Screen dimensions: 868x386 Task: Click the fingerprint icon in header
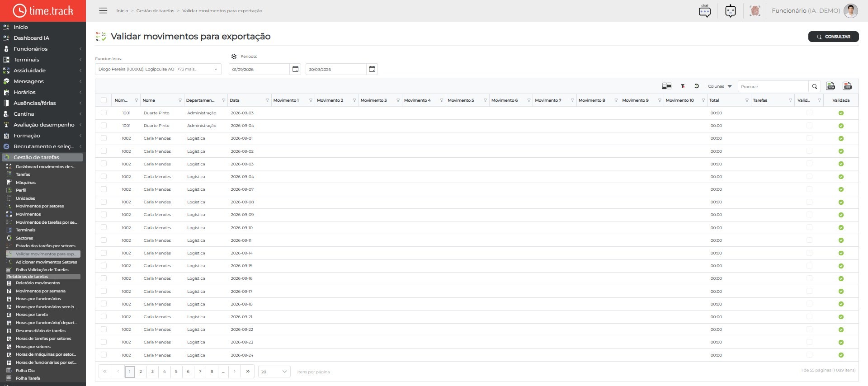755,11
